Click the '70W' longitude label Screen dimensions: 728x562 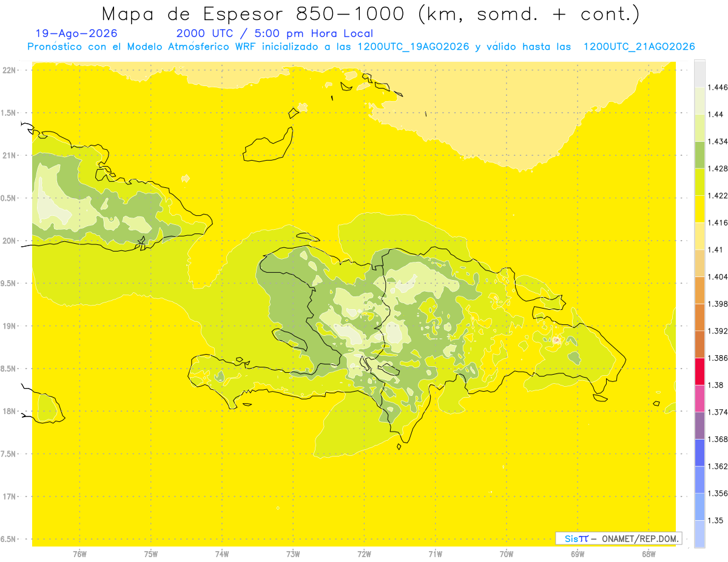(507, 554)
